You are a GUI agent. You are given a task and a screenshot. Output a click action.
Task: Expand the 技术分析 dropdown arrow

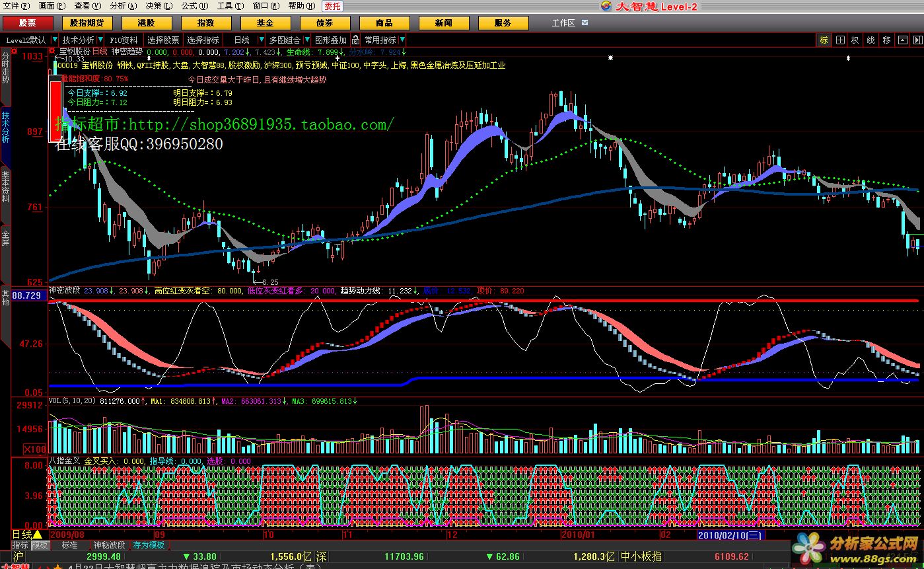coord(100,40)
